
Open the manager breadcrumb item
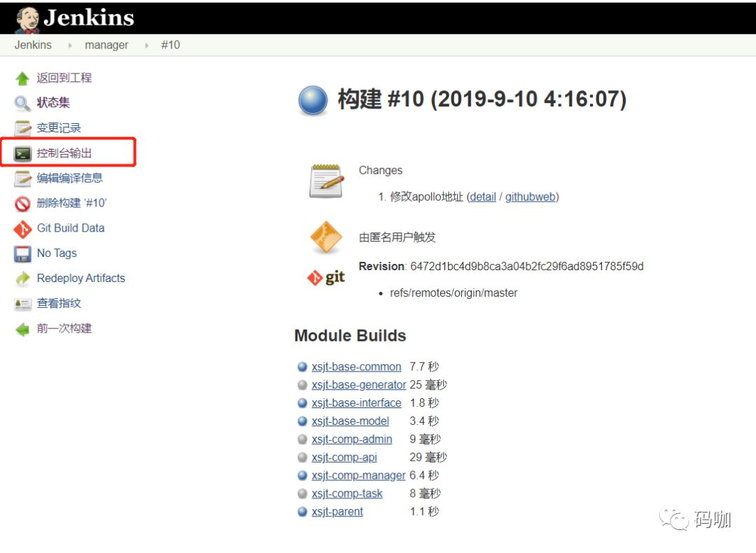[x=106, y=45]
